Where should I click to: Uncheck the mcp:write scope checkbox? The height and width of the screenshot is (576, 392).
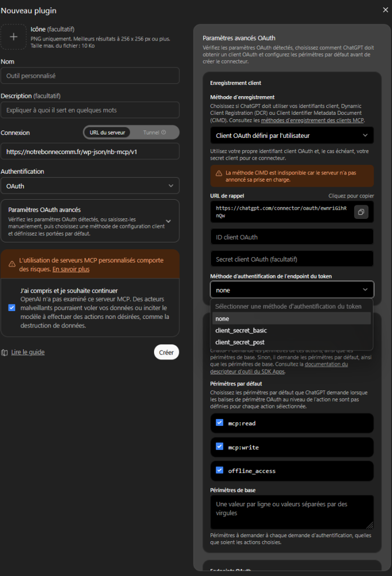[x=219, y=446]
